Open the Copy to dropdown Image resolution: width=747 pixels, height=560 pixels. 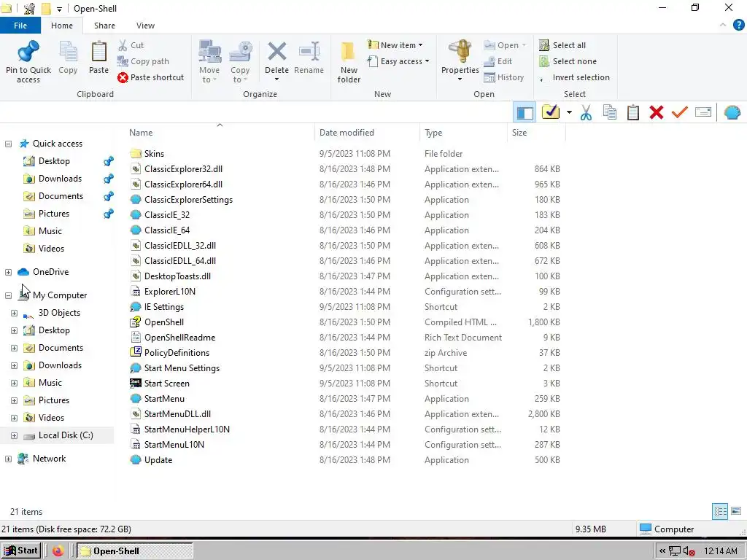click(x=239, y=62)
